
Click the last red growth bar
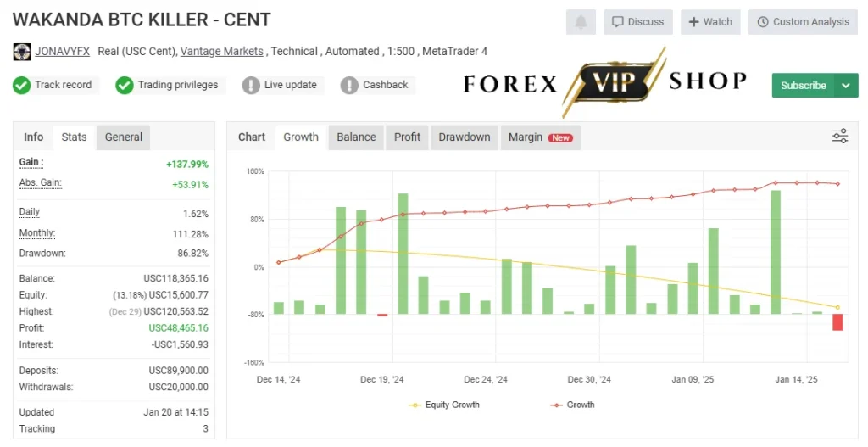tap(837, 322)
